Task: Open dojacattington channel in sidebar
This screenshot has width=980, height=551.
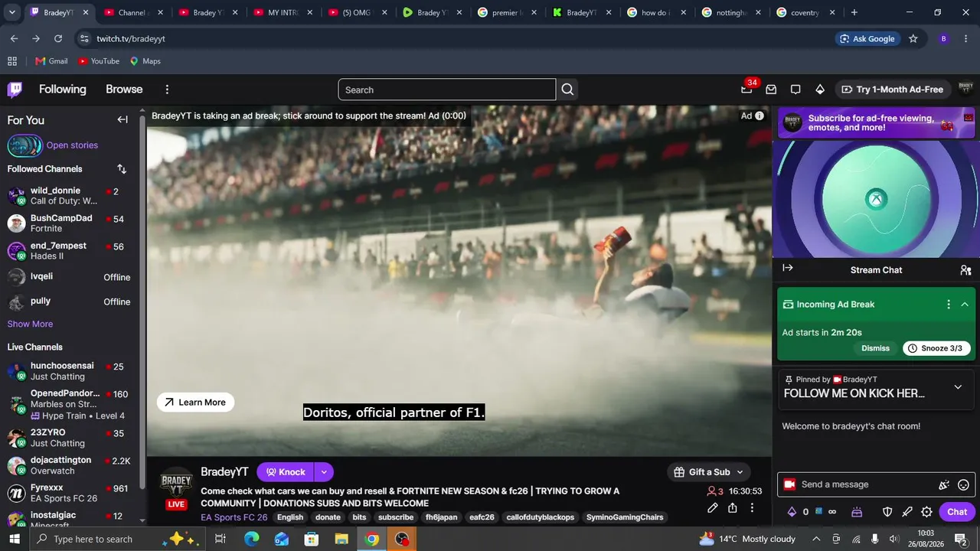Action: (x=69, y=465)
